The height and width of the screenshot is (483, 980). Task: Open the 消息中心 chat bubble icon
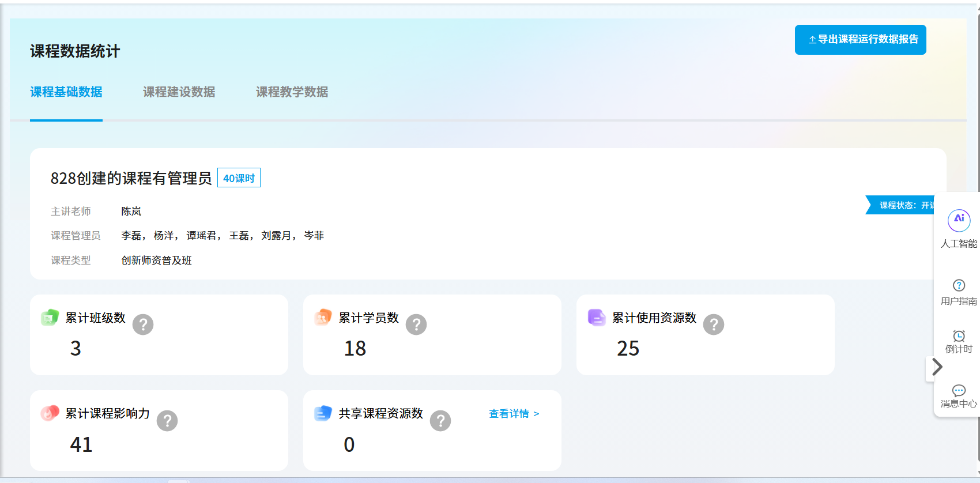959,390
